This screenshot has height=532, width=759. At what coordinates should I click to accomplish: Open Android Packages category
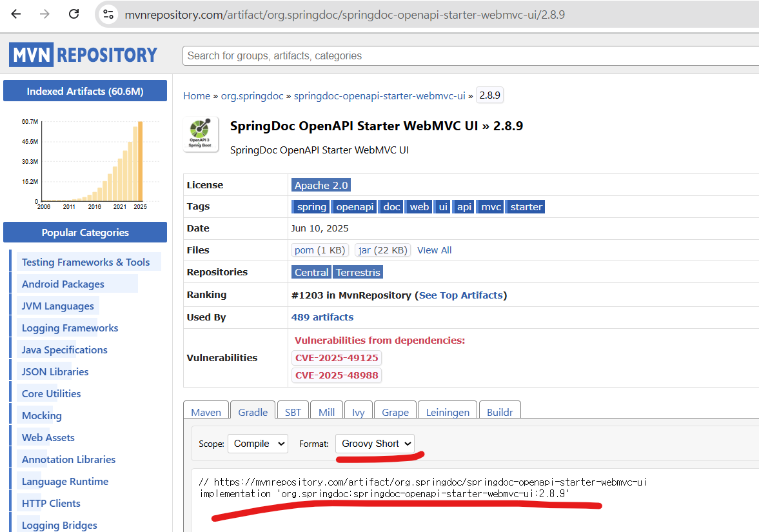tap(63, 284)
